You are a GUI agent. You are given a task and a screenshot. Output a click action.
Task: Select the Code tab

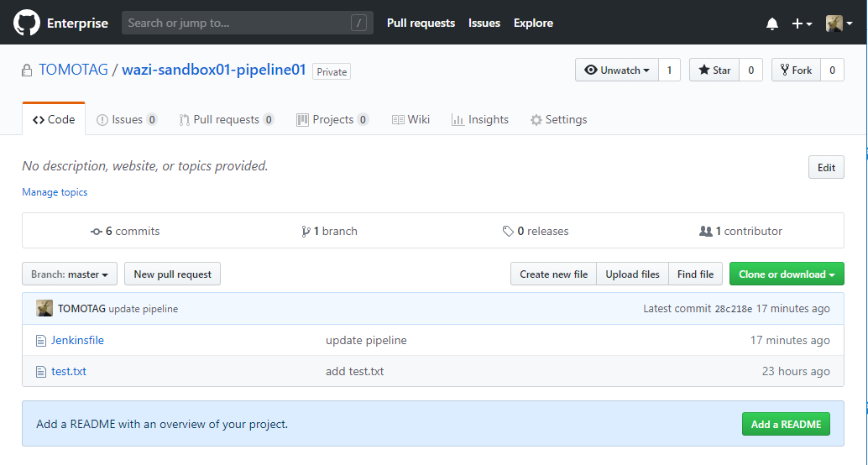coord(54,119)
